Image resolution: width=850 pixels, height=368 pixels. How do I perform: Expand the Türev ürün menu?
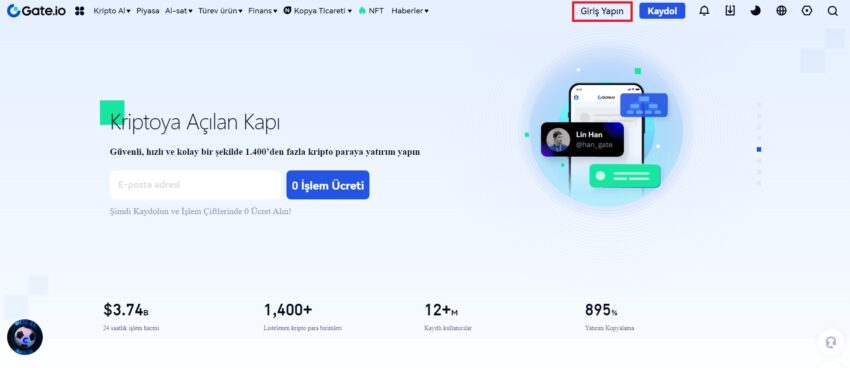click(x=220, y=11)
